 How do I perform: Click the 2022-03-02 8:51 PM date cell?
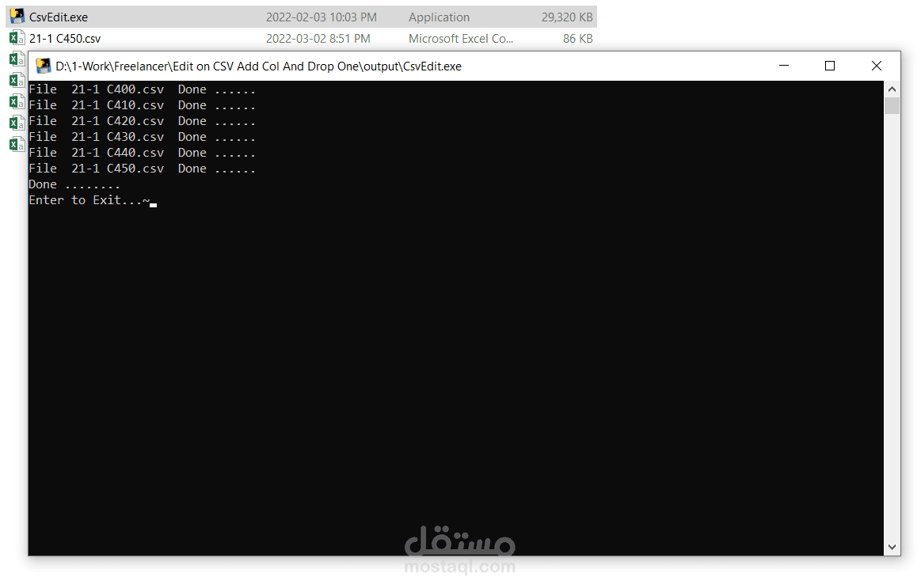pyautogui.click(x=318, y=38)
